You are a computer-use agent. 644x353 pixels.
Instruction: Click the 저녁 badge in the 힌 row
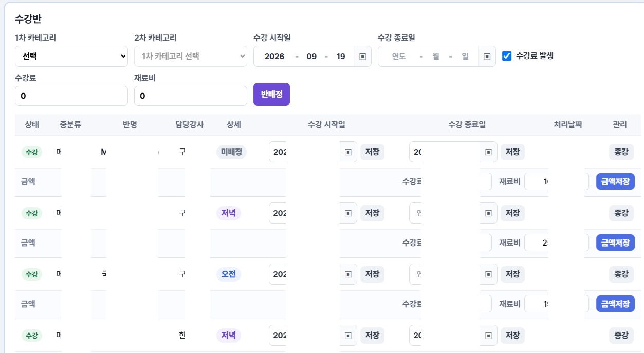(x=228, y=336)
